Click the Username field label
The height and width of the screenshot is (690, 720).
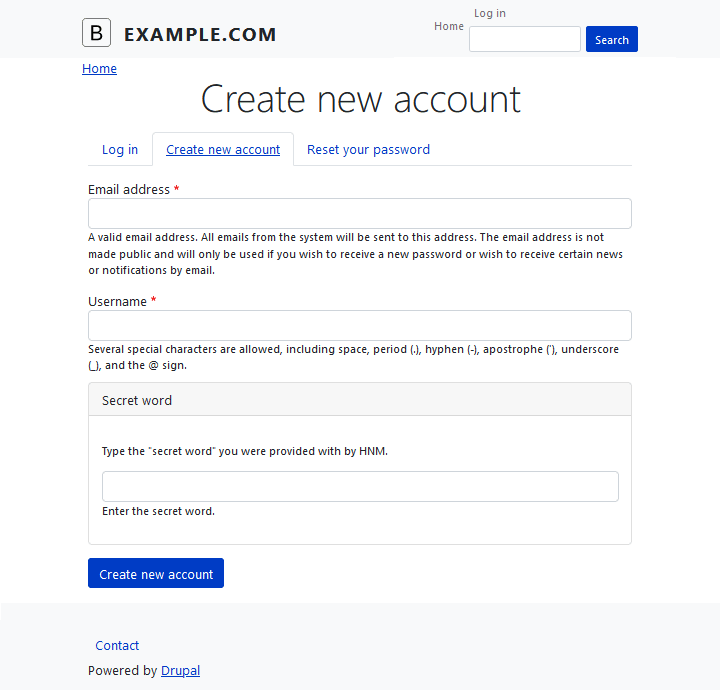[117, 301]
